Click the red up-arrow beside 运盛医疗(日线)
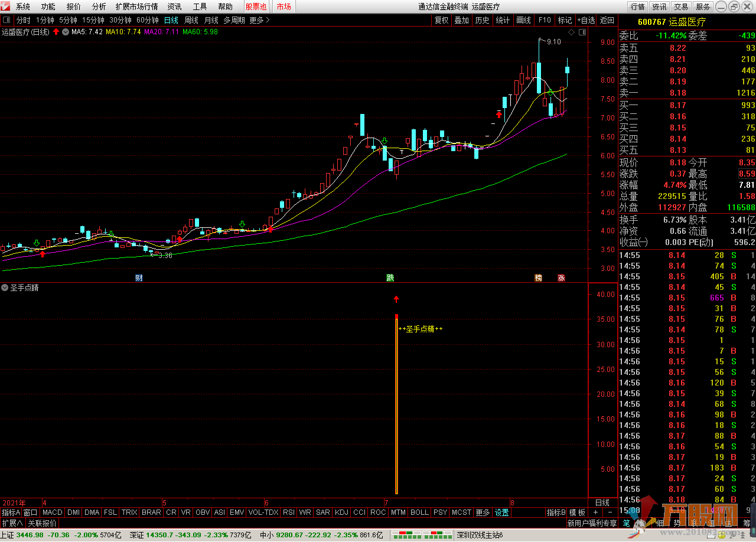 (x=56, y=32)
